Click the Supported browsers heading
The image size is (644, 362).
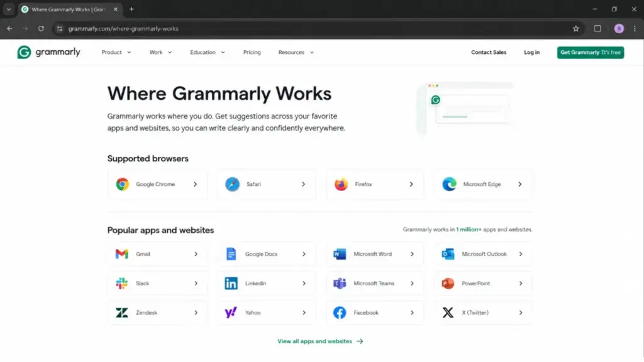point(148,158)
